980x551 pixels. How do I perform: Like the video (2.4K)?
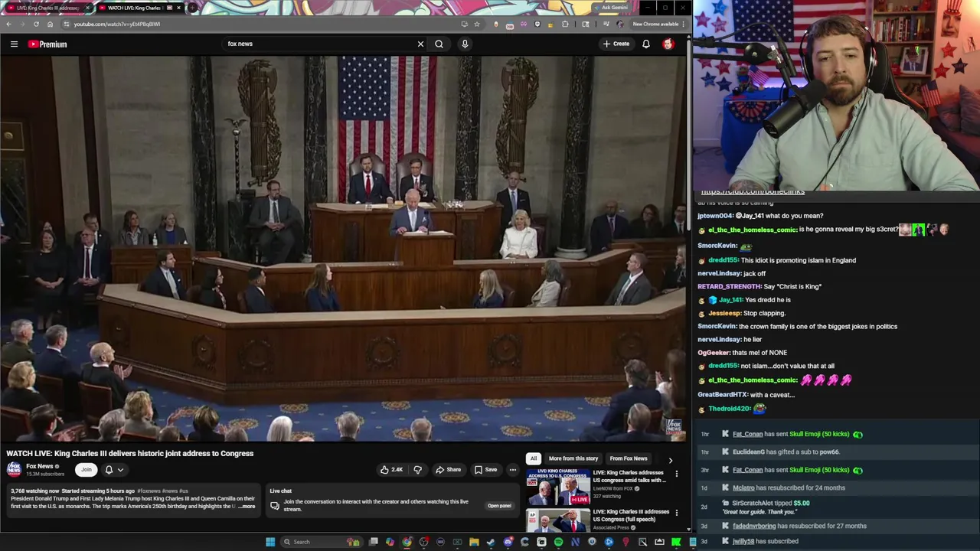click(391, 470)
